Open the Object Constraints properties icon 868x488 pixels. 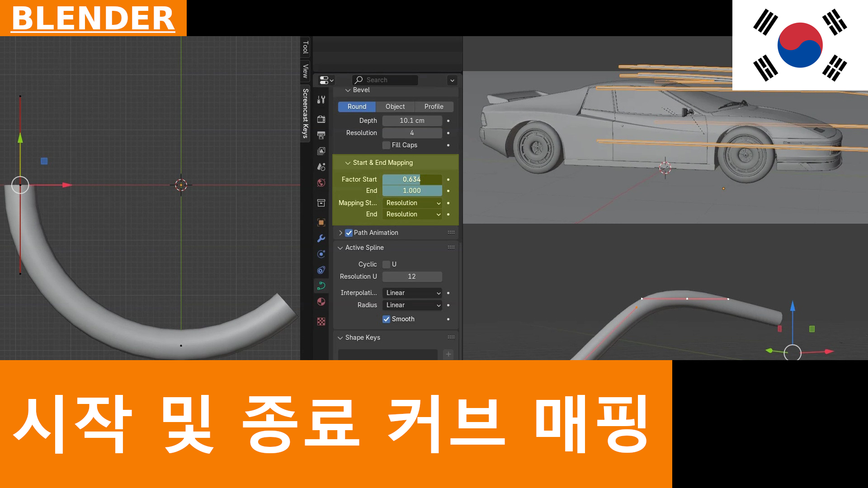click(321, 270)
